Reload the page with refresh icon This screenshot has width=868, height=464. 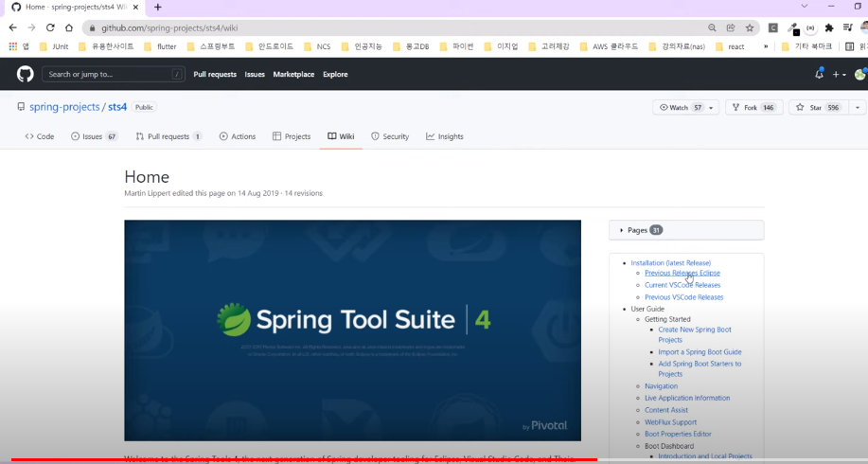pyautogui.click(x=50, y=27)
